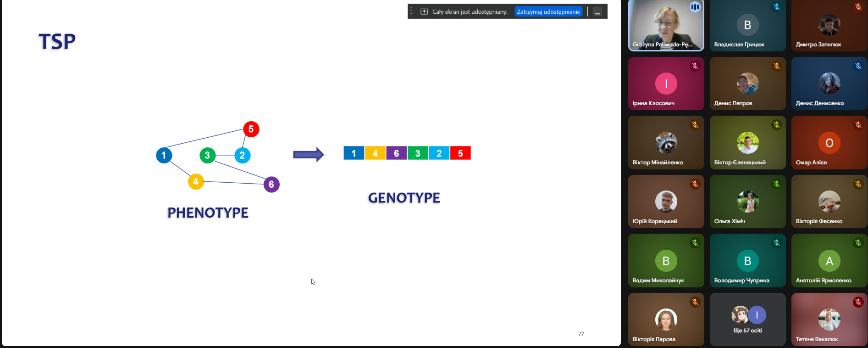868x348 pixels.
Task: Select Денис Денисенко's participant tile
Action: pos(829,84)
